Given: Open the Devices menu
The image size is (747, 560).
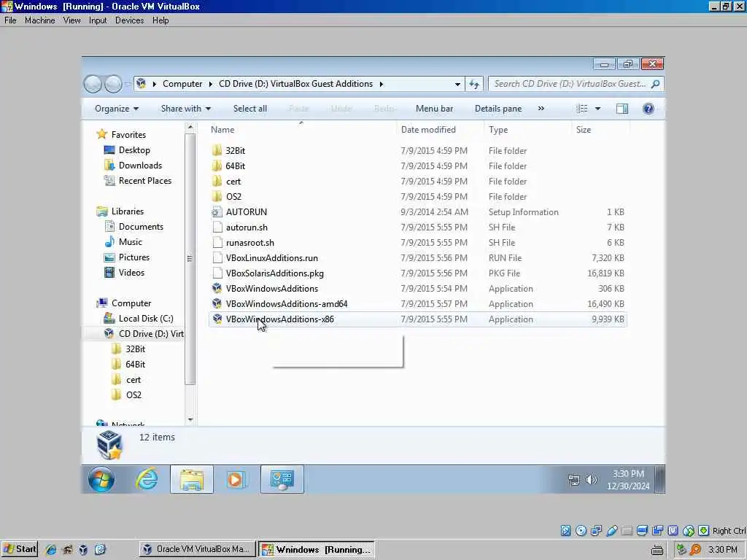Looking at the screenshot, I should pos(129,20).
